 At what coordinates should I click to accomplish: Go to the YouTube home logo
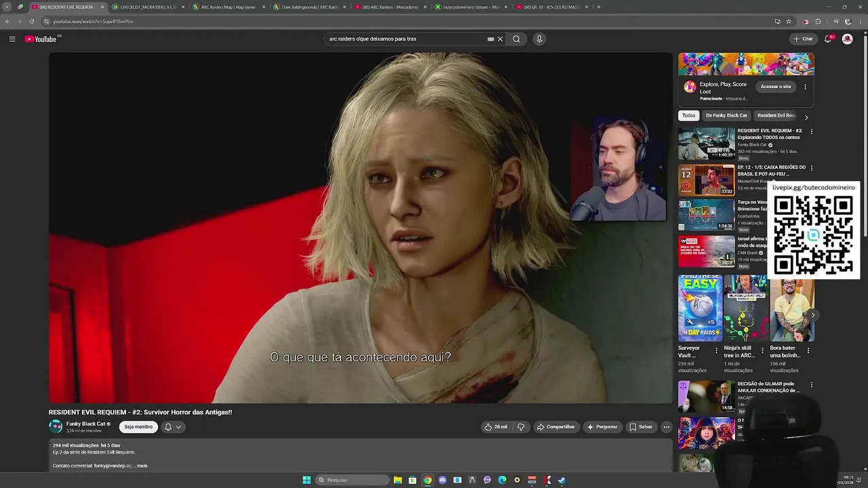click(x=41, y=39)
